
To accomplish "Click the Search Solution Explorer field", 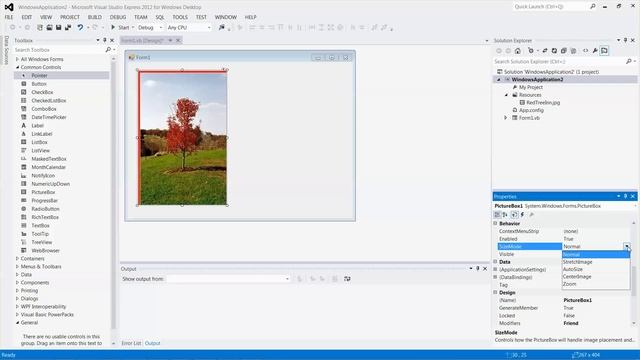I will point(559,62).
